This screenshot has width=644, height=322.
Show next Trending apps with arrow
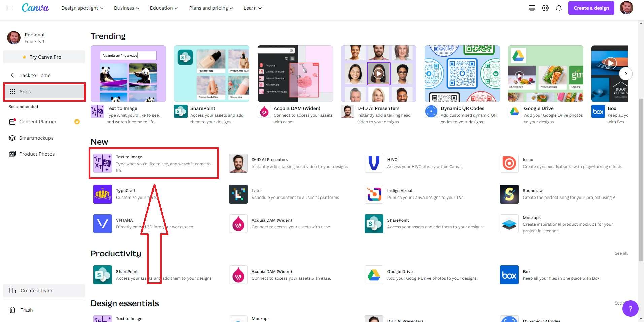(x=626, y=74)
